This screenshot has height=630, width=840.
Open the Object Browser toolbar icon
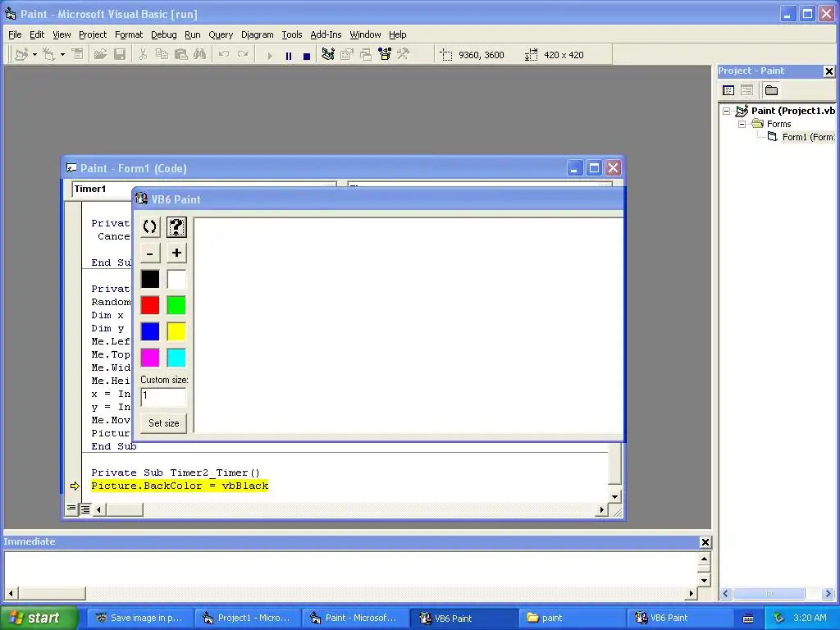[x=385, y=55]
